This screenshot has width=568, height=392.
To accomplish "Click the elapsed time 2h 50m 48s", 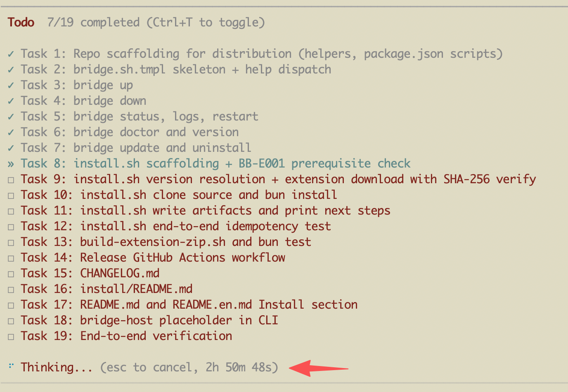I will tap(241, 367).
